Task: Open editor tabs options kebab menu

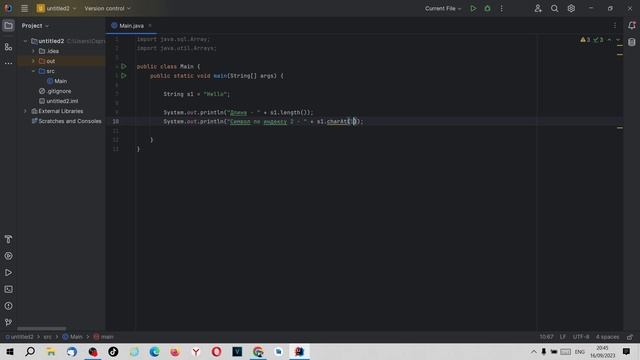Action: 615,26
